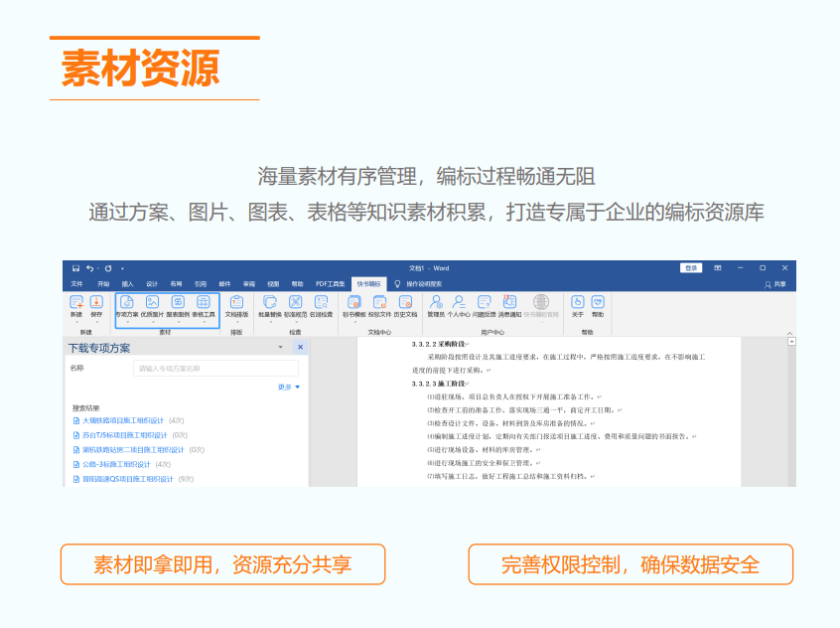Click the document scrollbar up arrow

(x=791, y=341)
